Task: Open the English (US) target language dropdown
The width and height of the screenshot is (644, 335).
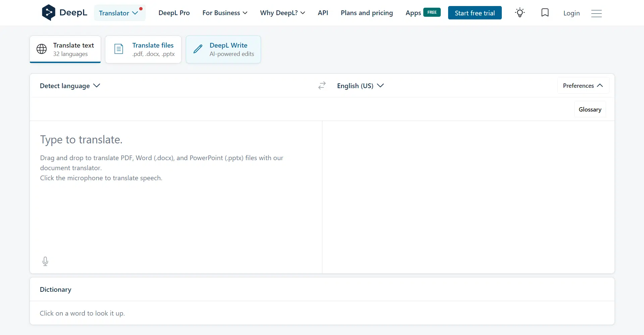Action: 360,86
